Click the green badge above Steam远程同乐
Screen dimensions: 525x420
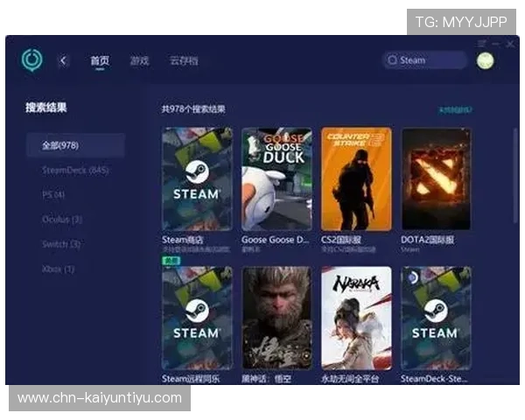click(171, 261)
